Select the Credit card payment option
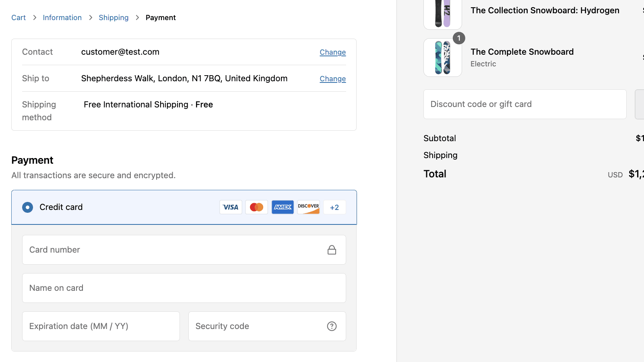Viewport: 644px width, 362px height. click(x=27, y=207)
